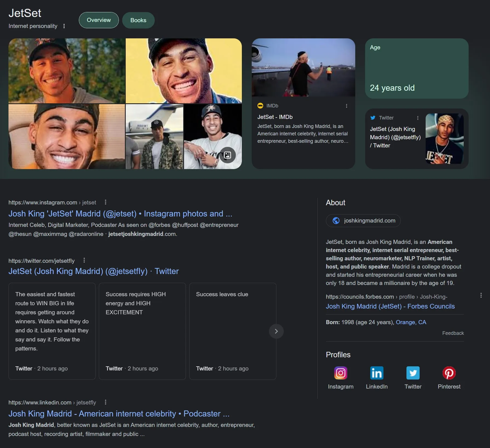Open the Pinterest profile icon
Viewport: 490px width, 448px height.
coord(449,373)
